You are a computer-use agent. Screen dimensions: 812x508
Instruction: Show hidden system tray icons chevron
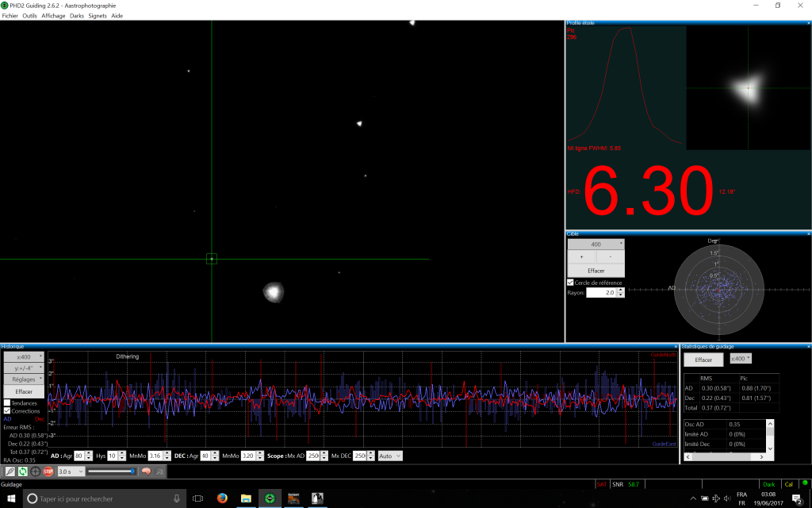(693, 498)
